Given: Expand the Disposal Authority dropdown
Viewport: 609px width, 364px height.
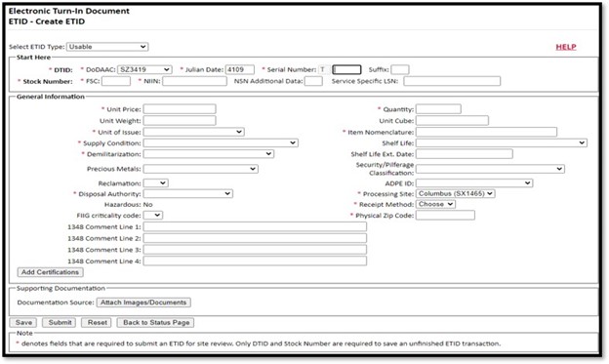Looking at the screenshot, I should point(188,193).
